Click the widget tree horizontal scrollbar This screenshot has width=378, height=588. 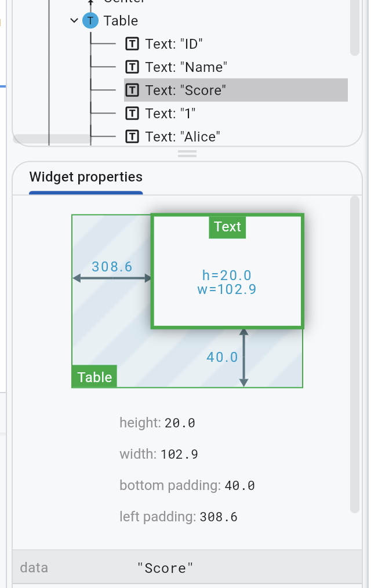pyautogui.click(x=52, y=139)
